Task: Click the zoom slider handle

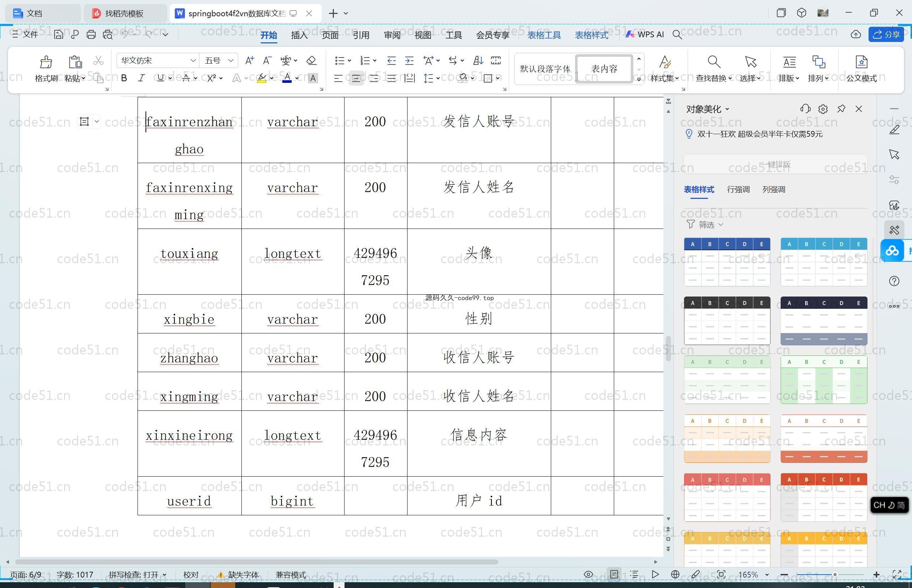Action: pyautogui.click(x=835, y=574)
